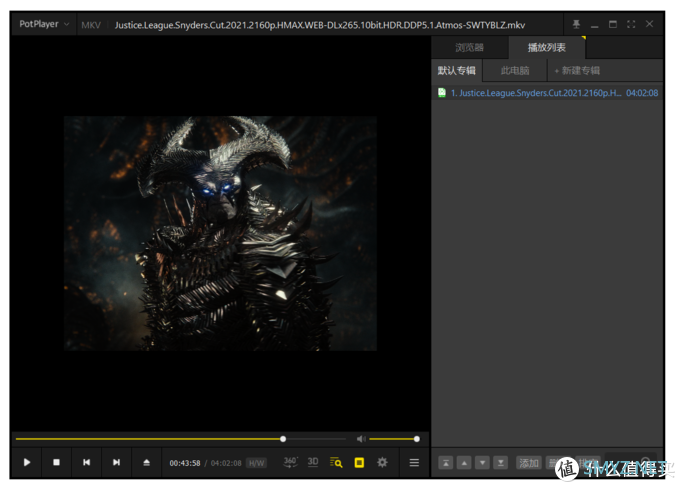The width and height of the screenshot is (680, 487).
Task: Adjust the volume slider
Action: click(x=393, y=439)
